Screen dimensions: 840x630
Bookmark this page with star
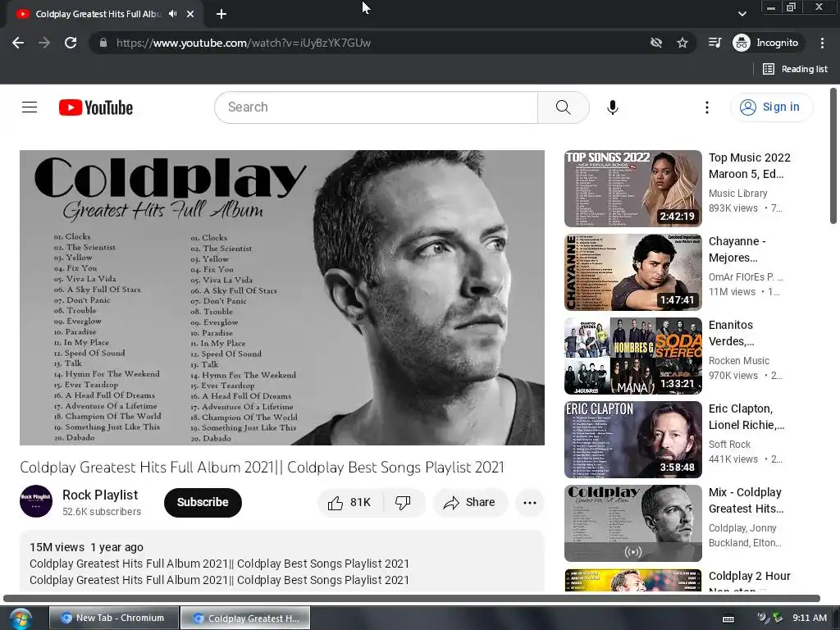coord(682,43)
